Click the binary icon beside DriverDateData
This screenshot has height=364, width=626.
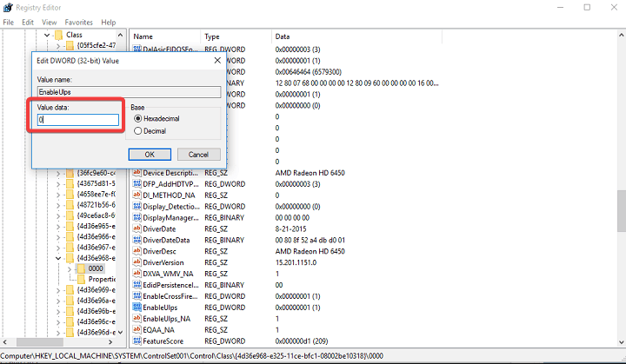[x=137, y=241]
